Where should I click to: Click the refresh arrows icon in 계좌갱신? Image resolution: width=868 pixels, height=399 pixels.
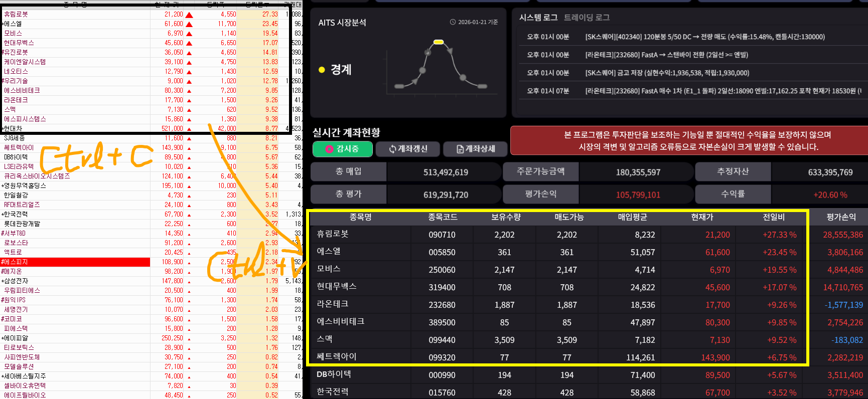click(392, 149)
